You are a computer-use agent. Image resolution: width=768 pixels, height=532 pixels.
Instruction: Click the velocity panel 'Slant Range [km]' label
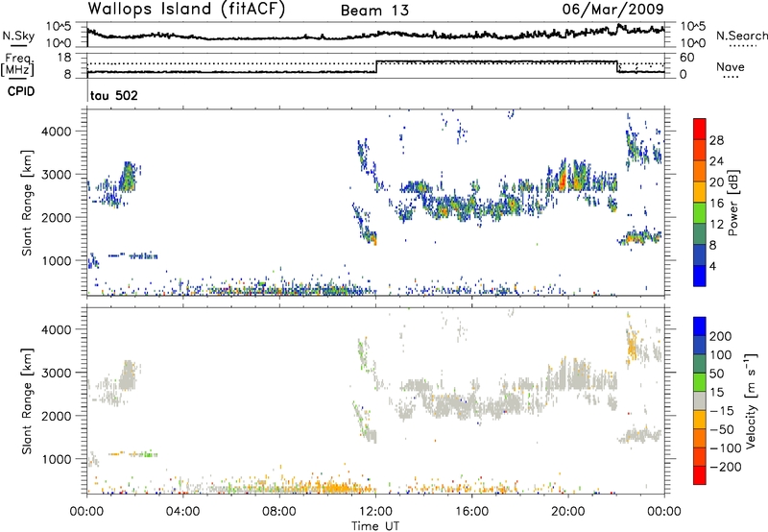(x=27, y=401)
